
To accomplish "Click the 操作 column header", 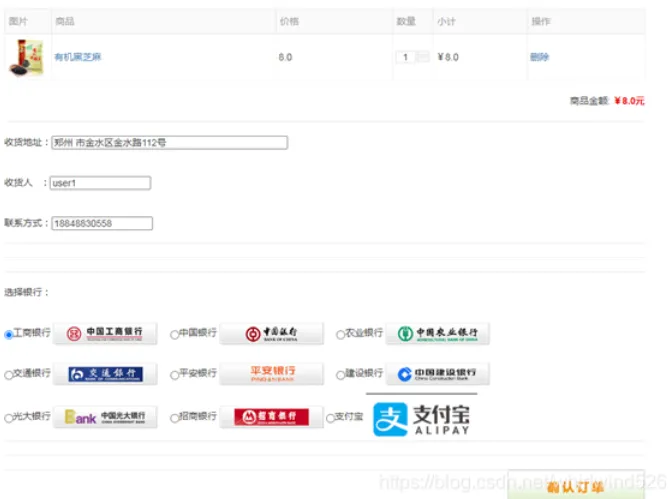I will (x=541, y=21).
